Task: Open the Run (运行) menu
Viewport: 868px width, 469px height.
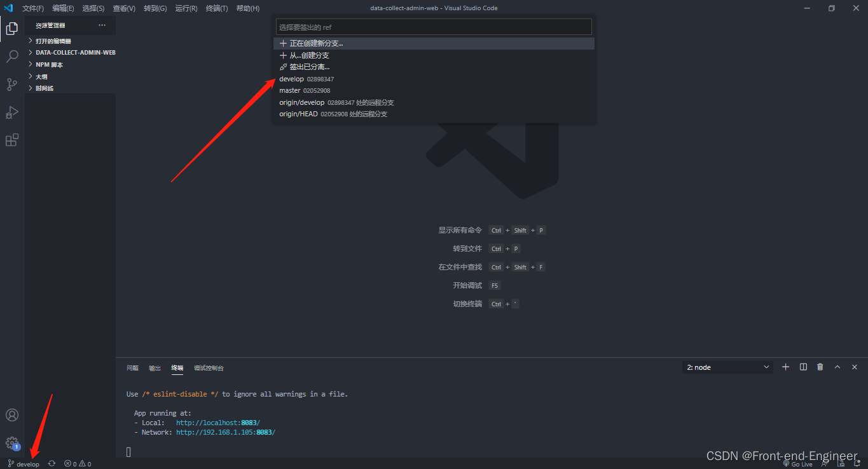Action: (186, 8)
